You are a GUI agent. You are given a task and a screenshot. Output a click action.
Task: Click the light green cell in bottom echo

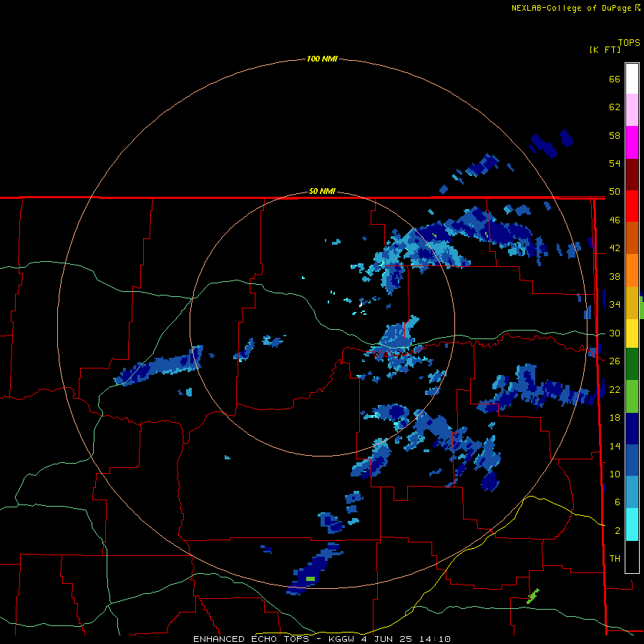311,579
